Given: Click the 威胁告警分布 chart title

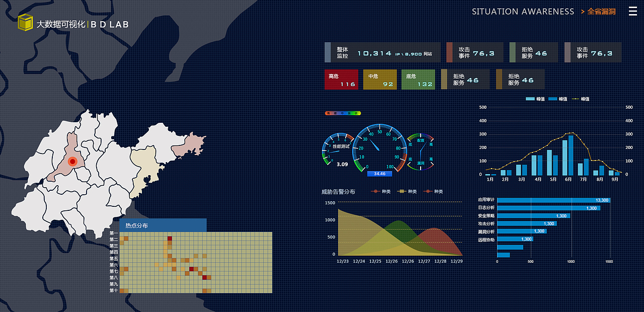Looking at the screenshot, I should [x=338, y=192].
